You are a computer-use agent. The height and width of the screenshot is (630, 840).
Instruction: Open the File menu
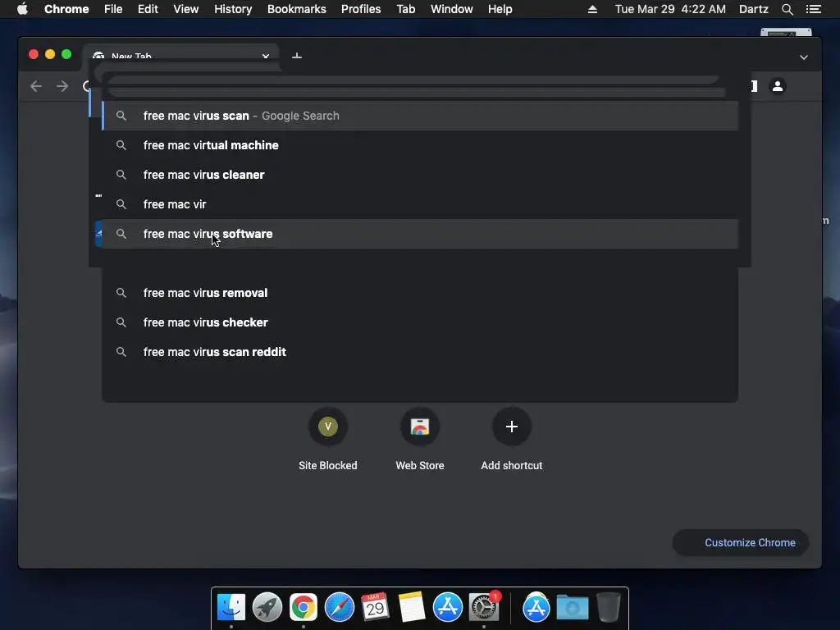pyautogui.click(x=113, y=9)
